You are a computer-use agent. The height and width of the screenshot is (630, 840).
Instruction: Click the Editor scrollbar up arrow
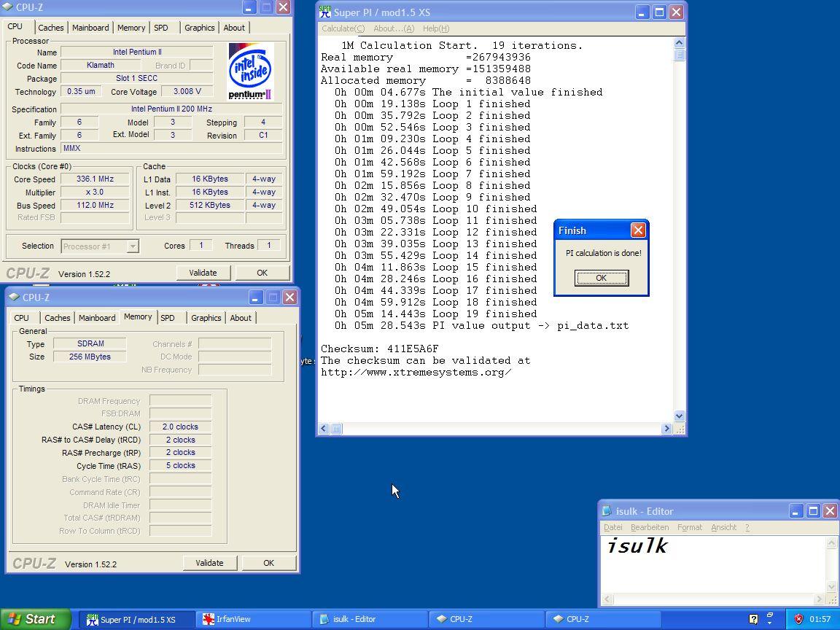831,543
